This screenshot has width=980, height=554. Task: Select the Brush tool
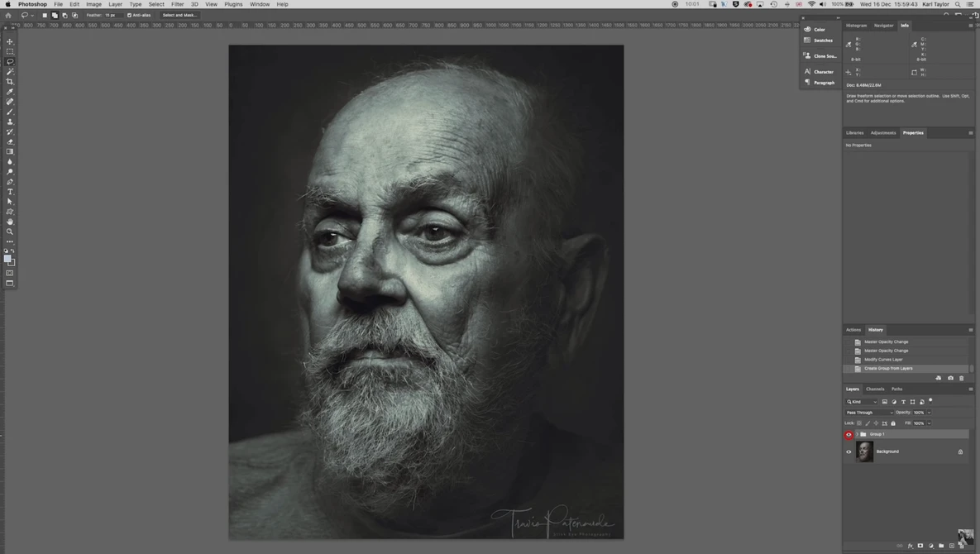(10, 112)
